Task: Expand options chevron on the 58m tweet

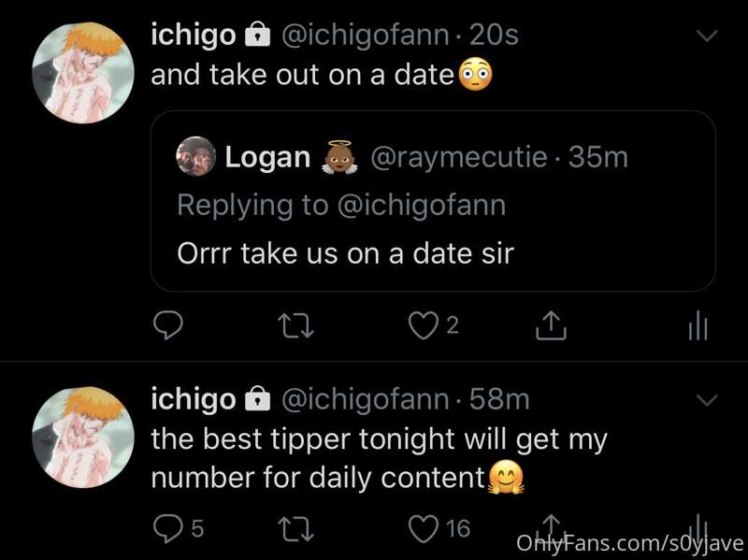Action: pyautogui.click(x=707, y=399)
